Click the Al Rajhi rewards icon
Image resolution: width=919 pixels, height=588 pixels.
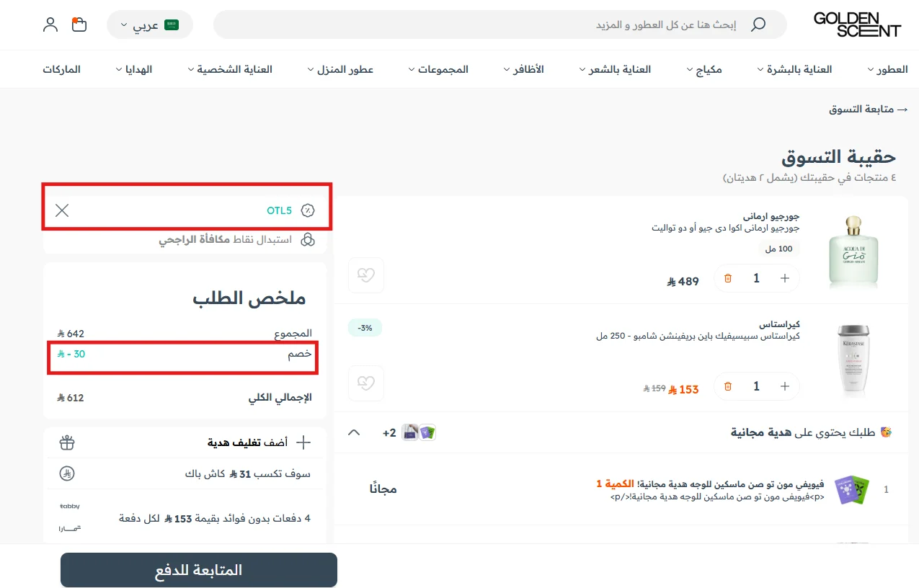coord(308,239)
